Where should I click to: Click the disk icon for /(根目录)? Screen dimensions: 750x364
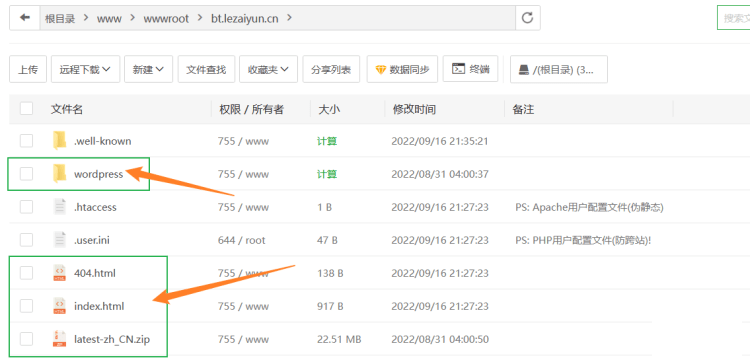(x=524, y=70)
